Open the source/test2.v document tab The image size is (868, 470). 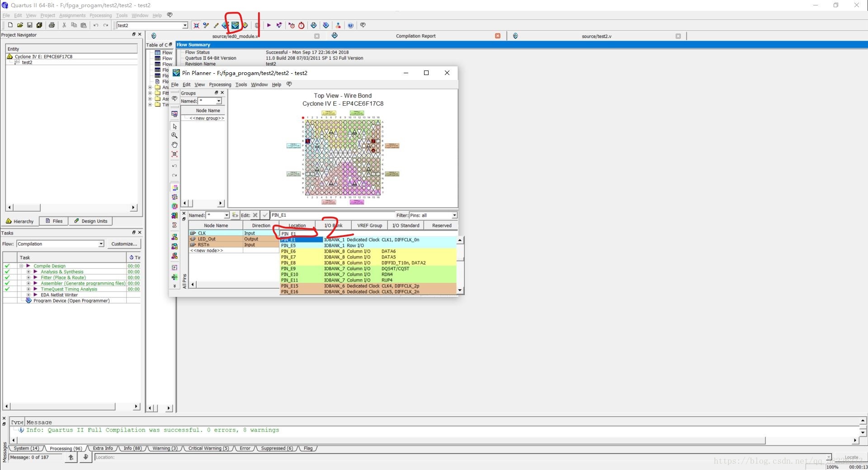[x=596, y=36]
